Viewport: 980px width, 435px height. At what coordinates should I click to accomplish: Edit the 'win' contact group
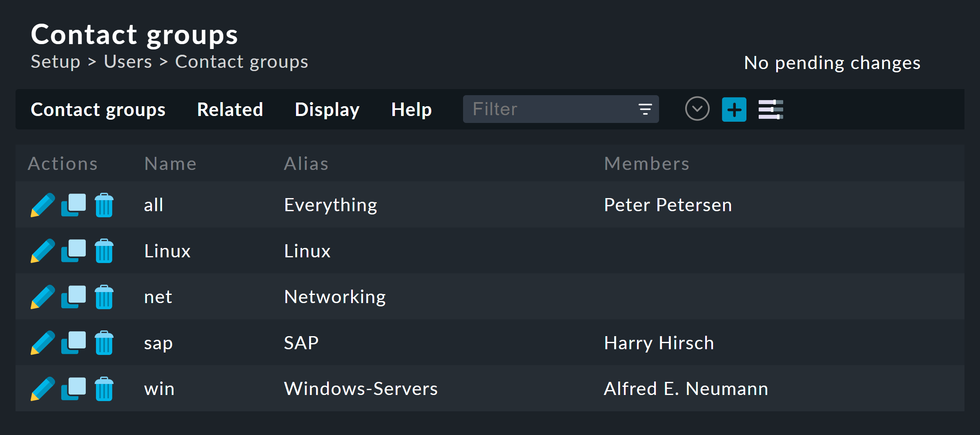click(x=42, y=389)
